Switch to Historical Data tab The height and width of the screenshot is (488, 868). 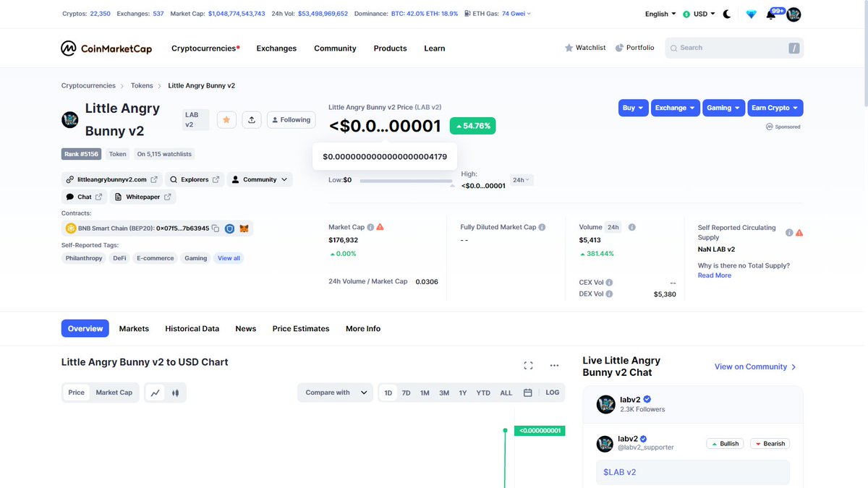pos(192,328)
